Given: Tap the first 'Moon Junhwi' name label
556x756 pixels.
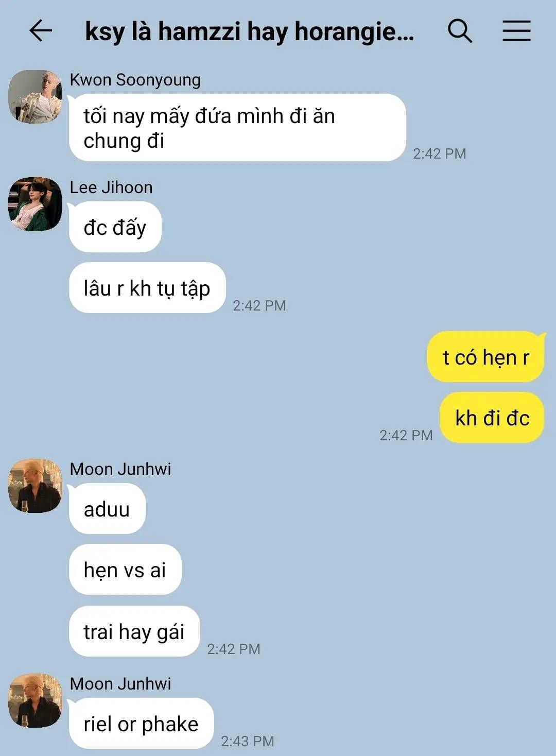Looking at the screenshot, I should tap(120, 469).
